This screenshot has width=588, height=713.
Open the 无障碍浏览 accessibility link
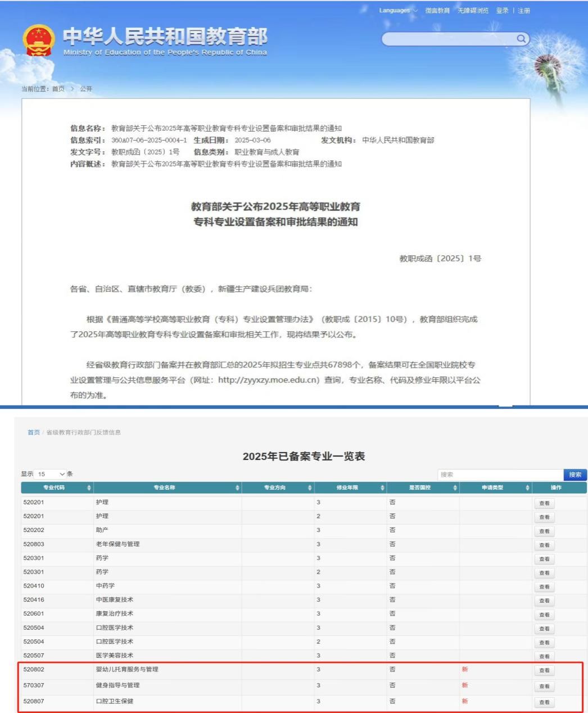tap(473, 11)
